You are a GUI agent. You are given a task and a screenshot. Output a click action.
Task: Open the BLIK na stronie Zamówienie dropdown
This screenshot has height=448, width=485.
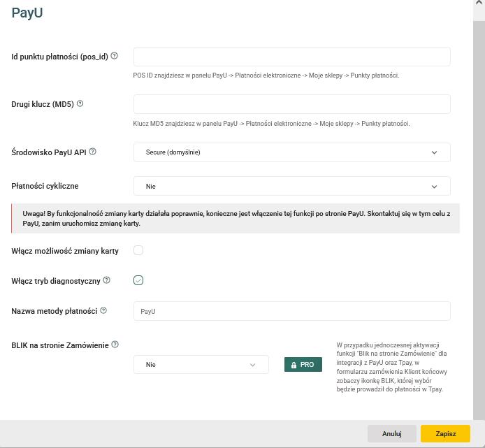click(x=201, y=364)
